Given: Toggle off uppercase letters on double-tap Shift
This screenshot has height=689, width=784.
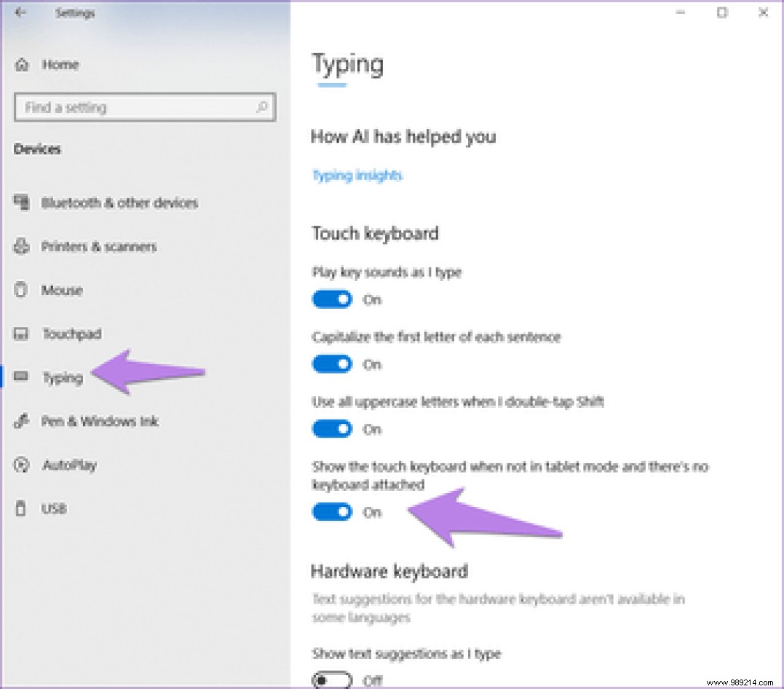Looking at the screenshot, I should (332, 429).
